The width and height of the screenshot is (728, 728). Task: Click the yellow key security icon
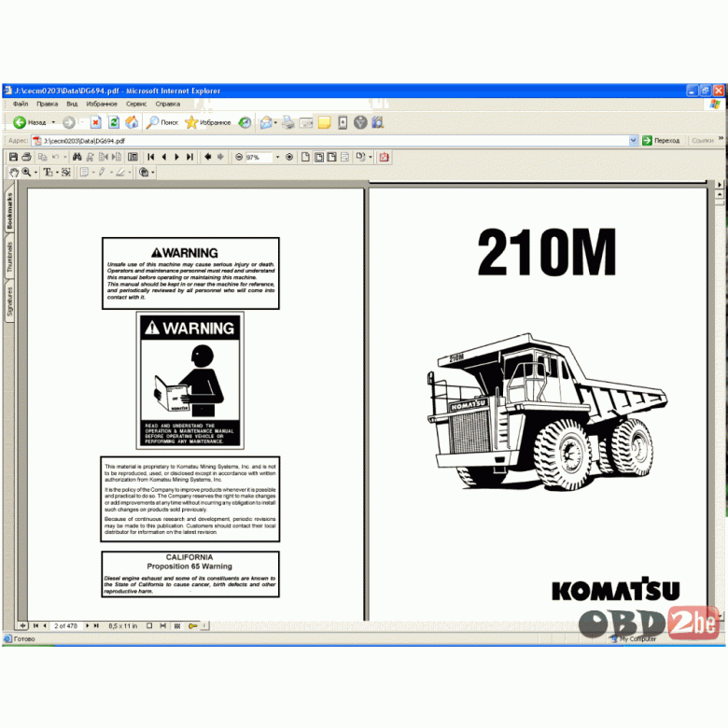click(x=192, y=626)
